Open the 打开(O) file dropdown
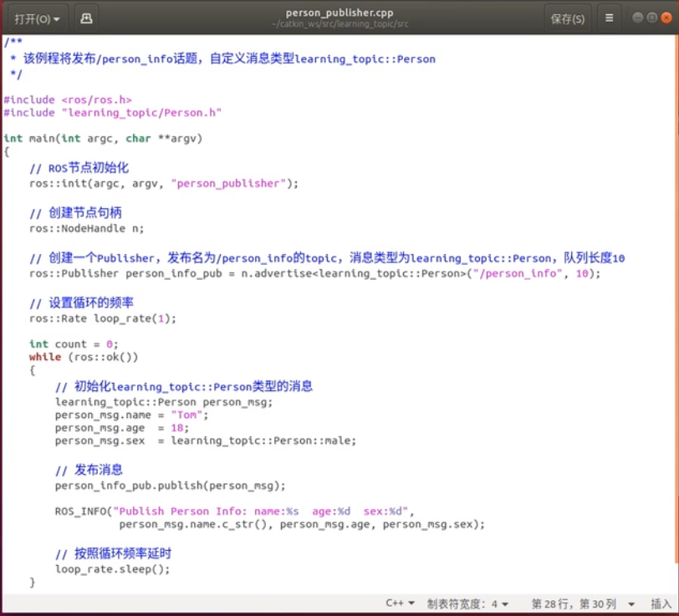 (x=37, y=18)
